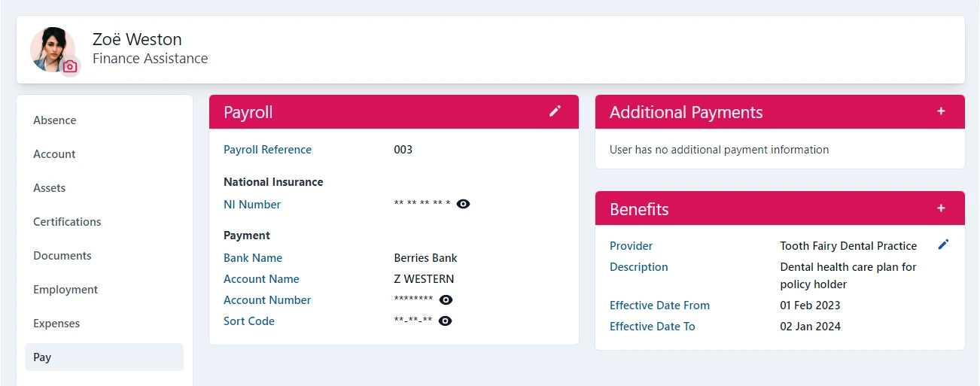This screenshot has width=980, height=386.
Task: Reveal the hidden NI Number
Action: [464, 204]
